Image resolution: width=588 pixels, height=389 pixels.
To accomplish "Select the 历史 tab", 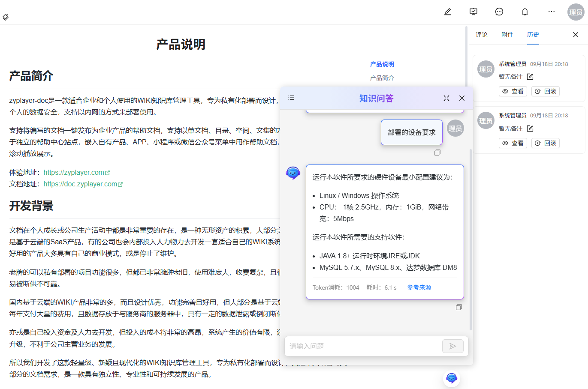I will pyautogui.click(x=533, y=35).
